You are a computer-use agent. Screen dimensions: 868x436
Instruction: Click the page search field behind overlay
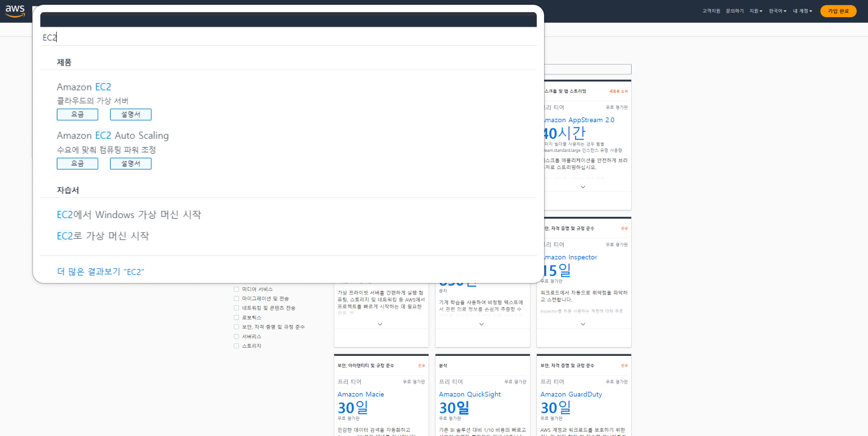[x=588, y=69]
